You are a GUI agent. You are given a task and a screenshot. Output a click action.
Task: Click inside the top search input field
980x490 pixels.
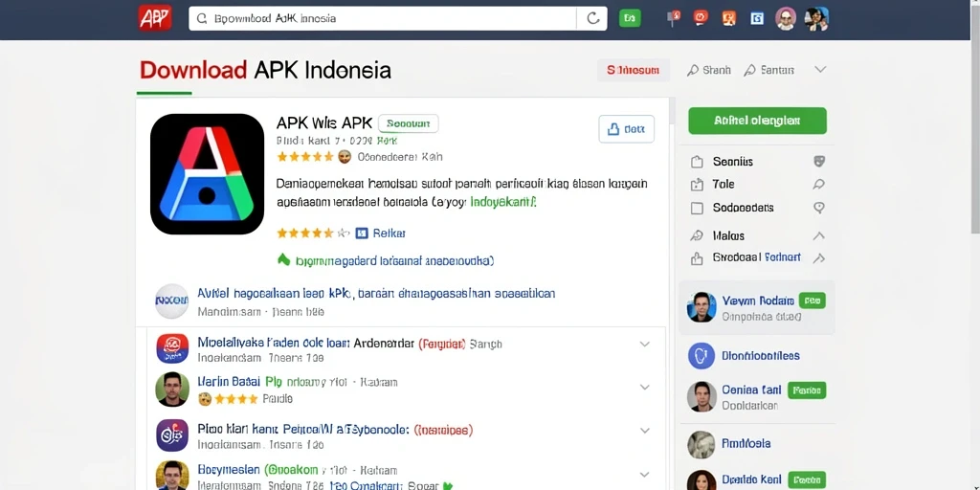[382, 19]
